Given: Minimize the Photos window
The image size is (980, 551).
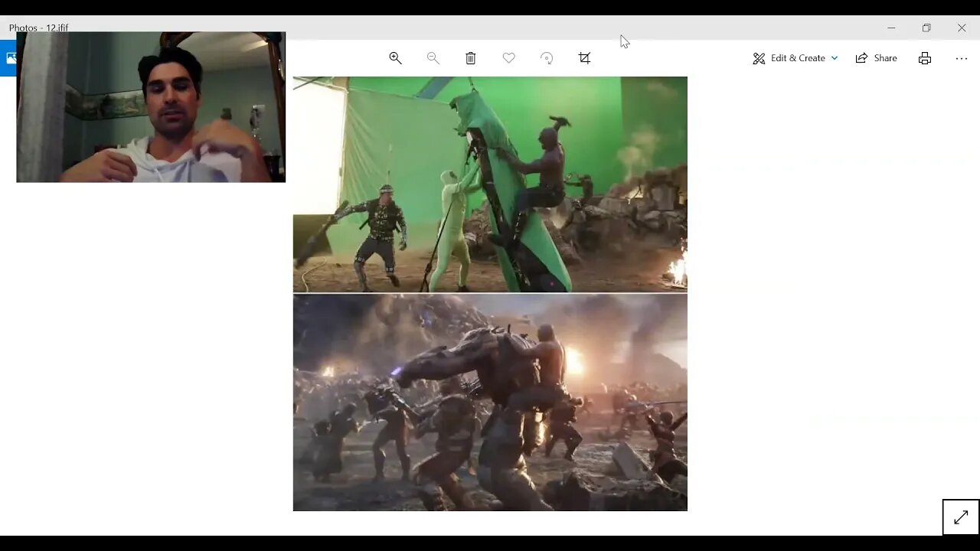Looking at the screenshot, I should tap(891, 28).
